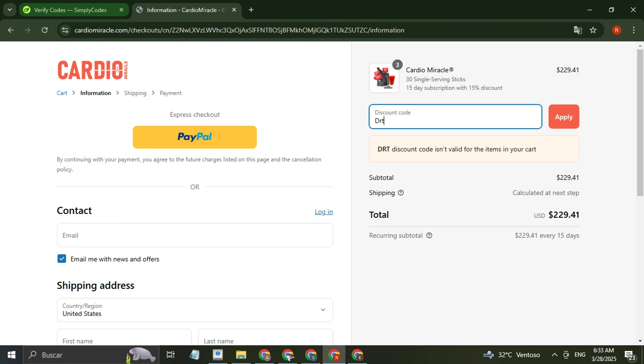Viewport: 644px width, 364px height.
Task: Open active Chrome taskbar icon labeled R
Action: [x=334, y=355]
